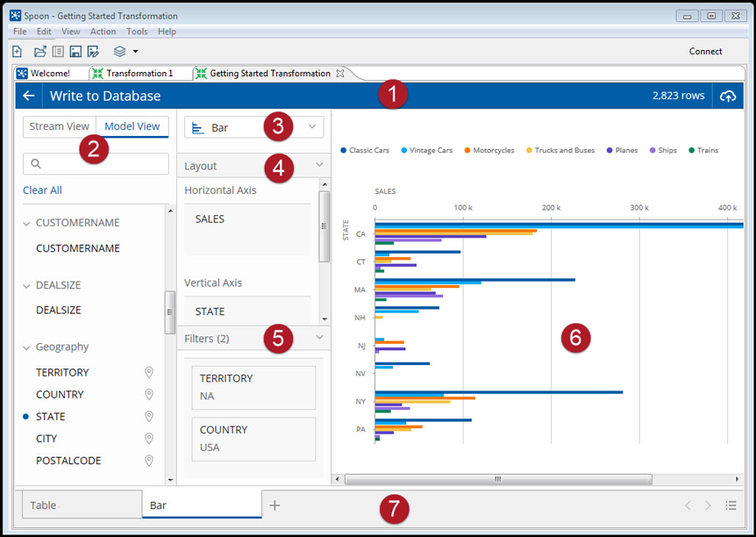
Task: Switch to Stream View
Action: [x=59, y=125]
